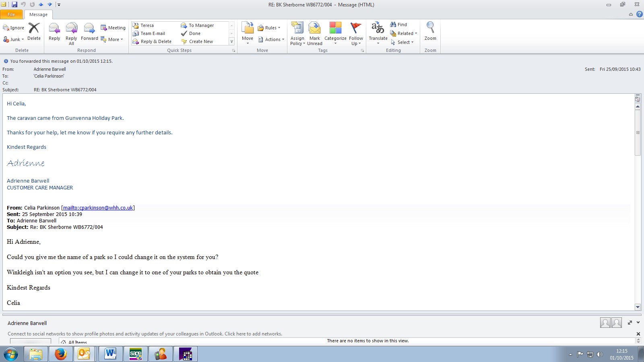The image size is (644, 362).
Task: Switch to Outlook on the taskbar
Action: point(84,354)
